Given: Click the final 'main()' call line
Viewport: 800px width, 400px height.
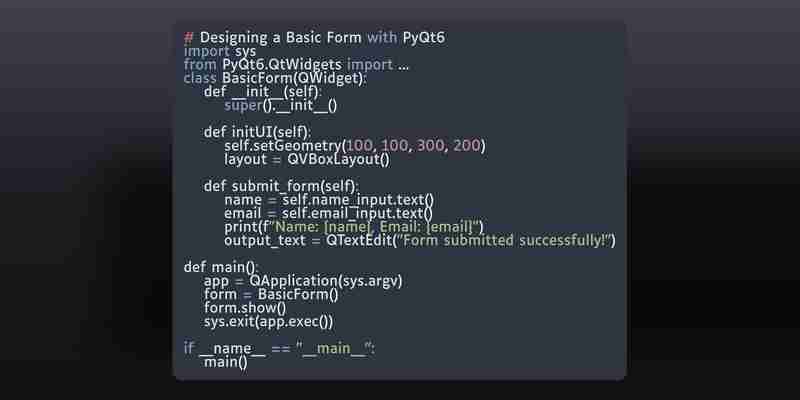Looking at the screenshot, I should (x=226, y=362).
